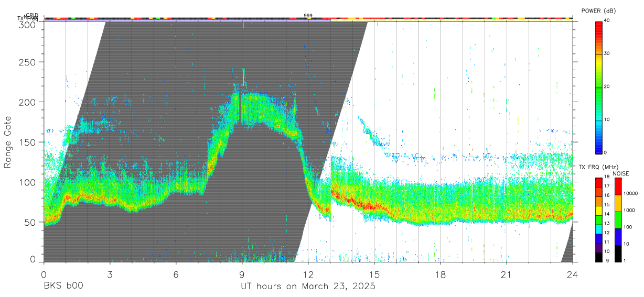This screenshot has height=297, width=644.
Task: Click the 100 range gate axis label
Action: pos(28,182)
